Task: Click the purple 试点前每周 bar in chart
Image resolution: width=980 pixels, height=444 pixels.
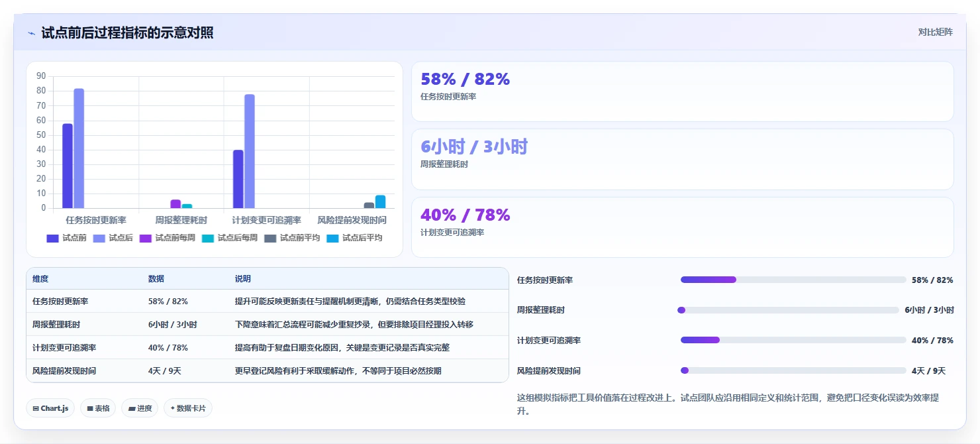Action: click(x=175, y=204)
